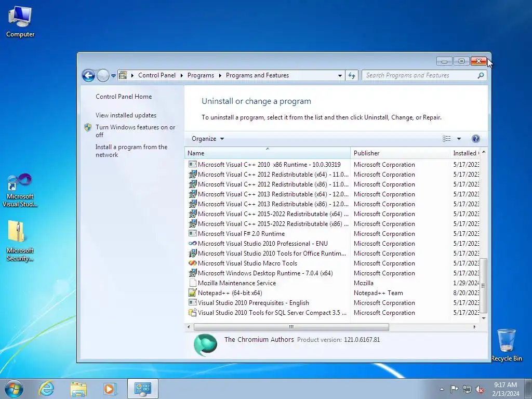Image resolution: width=532 pixels, height=399 pixels.
Task: Select Mozilla Maintenance Service icon
Action: [192, 283]
